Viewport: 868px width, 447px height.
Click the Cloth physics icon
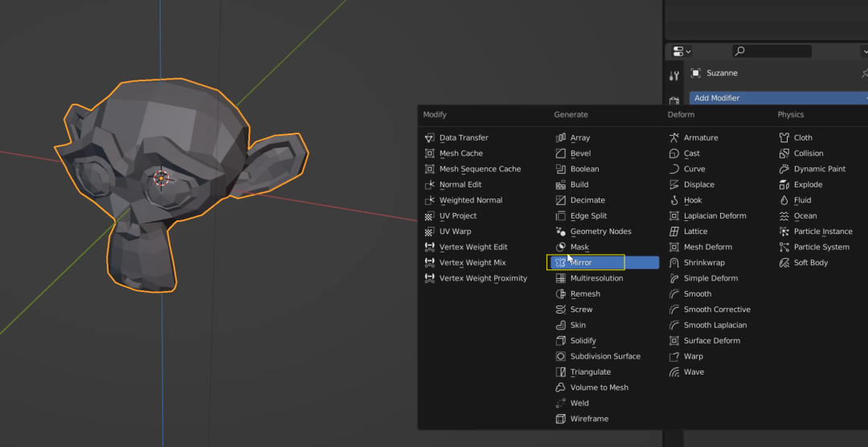tap(784, 138)
